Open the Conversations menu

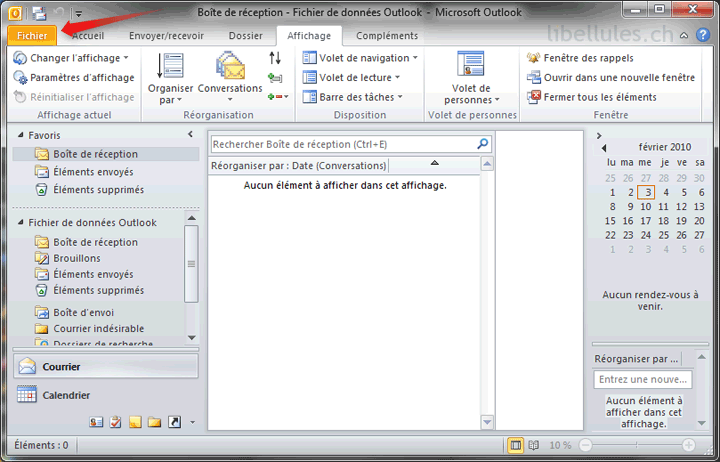(x=230, y=78)
